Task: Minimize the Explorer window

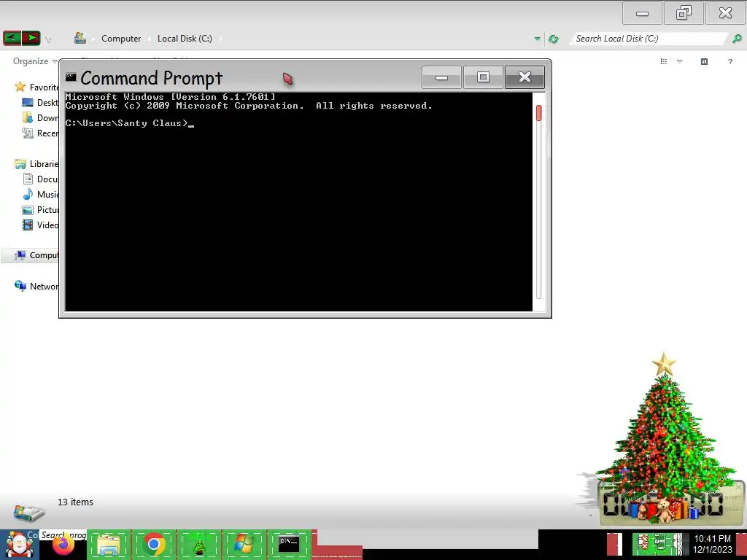Action: coord(642,13)
